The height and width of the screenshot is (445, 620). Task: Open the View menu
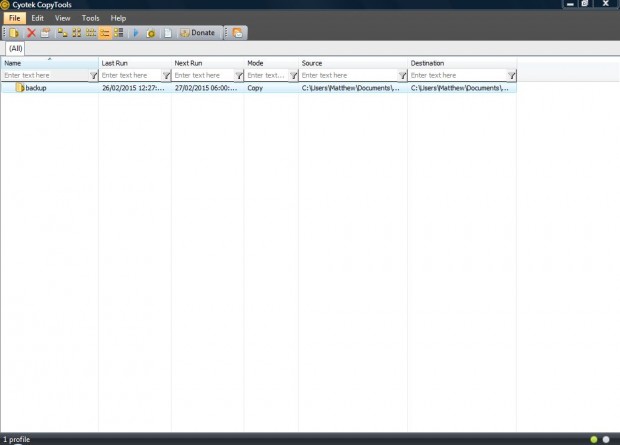click(x=62, y=18)
